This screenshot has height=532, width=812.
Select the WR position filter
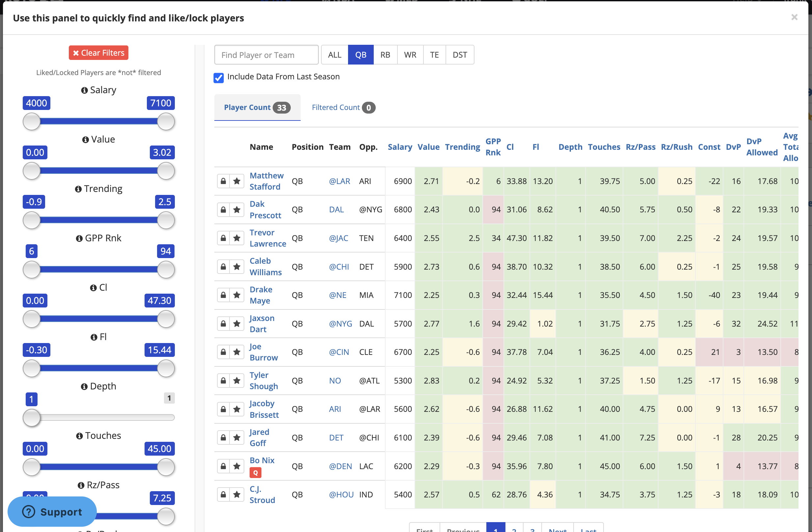[410, 55]
